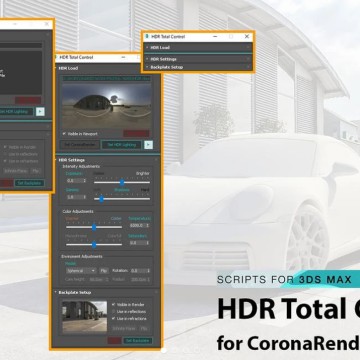Toggle Visible in Render checkbox in Backplate Setup
This screenshot has height=360, width=360.
click(x=114, y=304)
